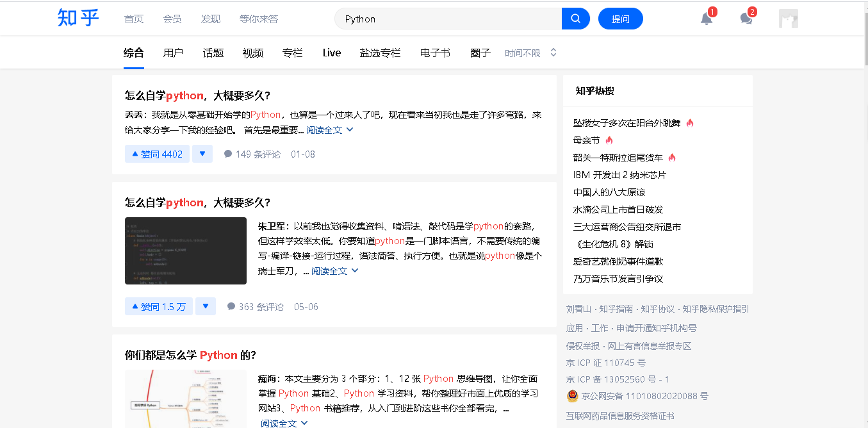Switch to the 圈子 tab
The width and height of the screenshot is (868, 428).
[480, 53]
